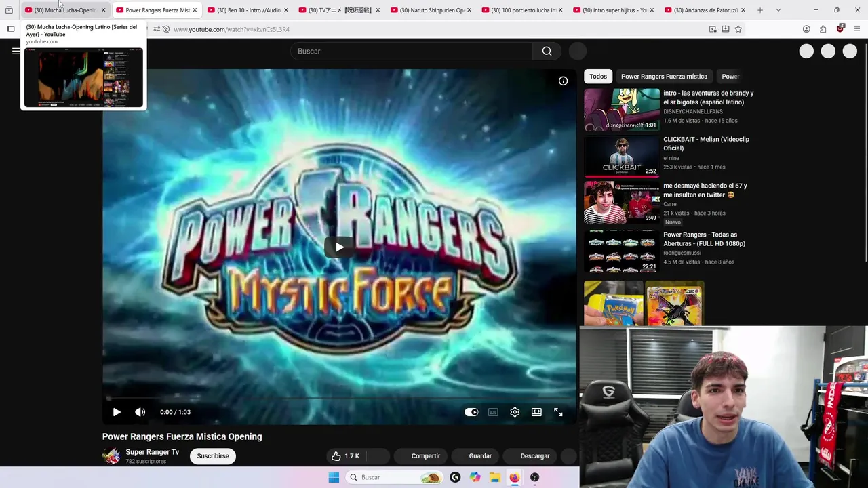Click the subtitles icon in the player
The width and height of the screenshot is (868, 488).
[493, 412]
